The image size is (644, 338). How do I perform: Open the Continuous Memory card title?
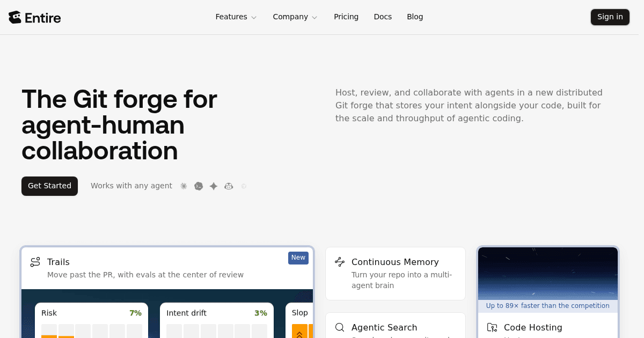[395, 262]
